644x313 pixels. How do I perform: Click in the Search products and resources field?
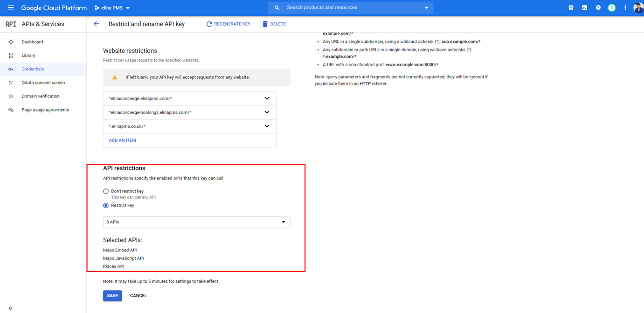coord(351,8)
